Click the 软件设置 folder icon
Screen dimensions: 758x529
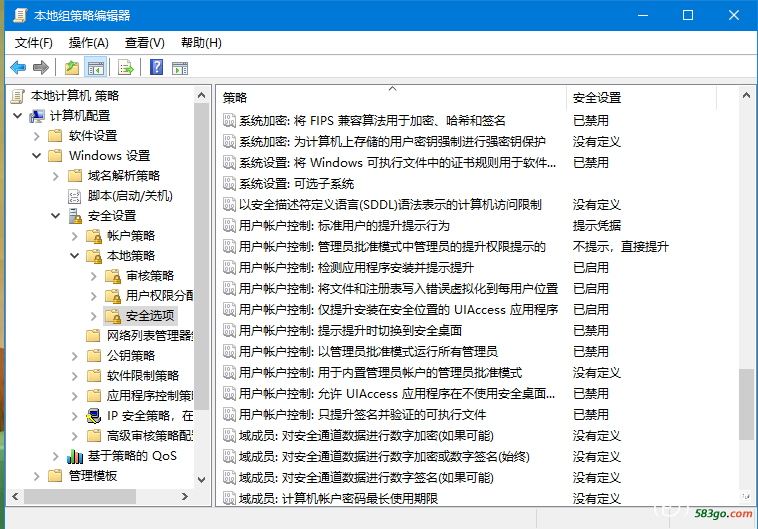point(56,136)
